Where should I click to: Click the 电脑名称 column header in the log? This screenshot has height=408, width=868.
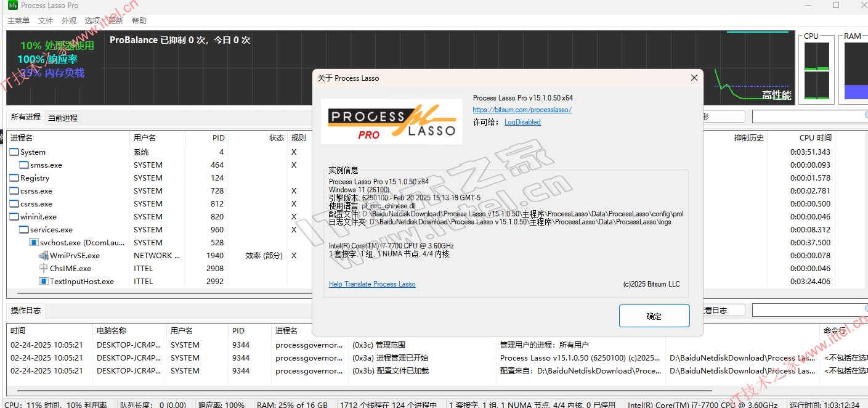129,331
